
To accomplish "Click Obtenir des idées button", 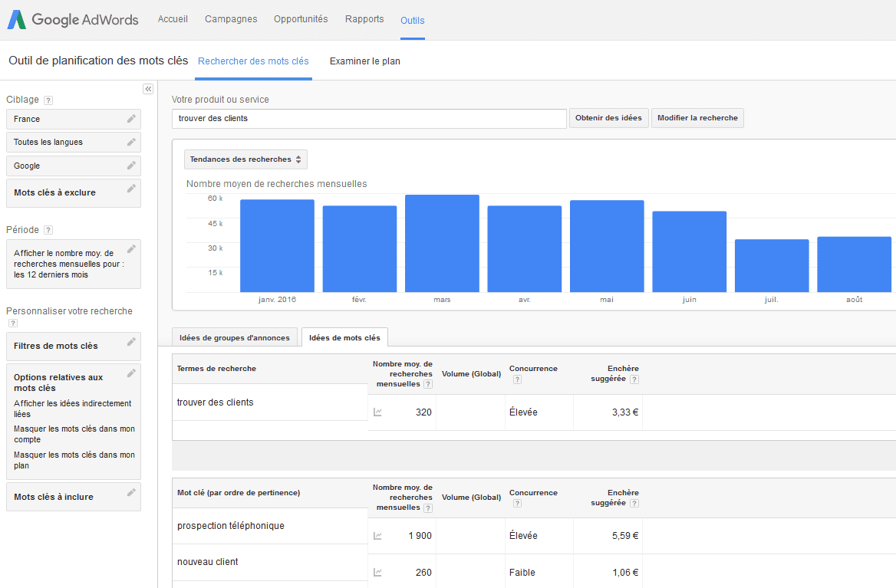I will click(608, 117).
